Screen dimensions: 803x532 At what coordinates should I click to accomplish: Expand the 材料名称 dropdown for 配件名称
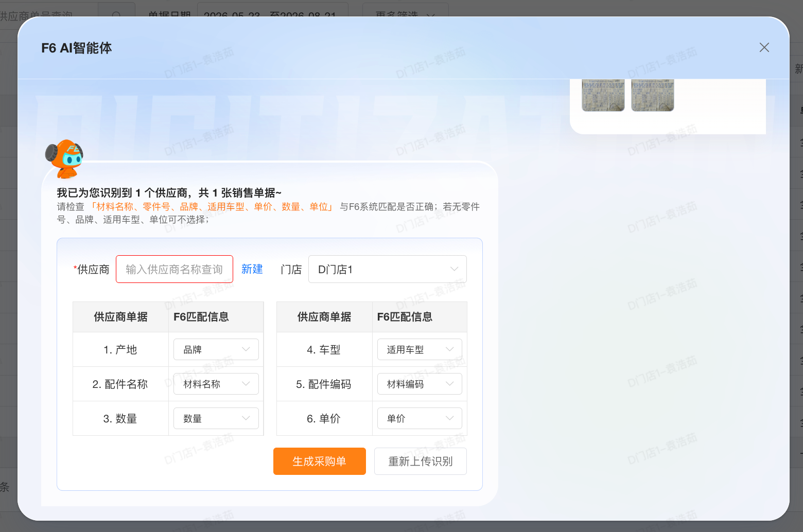point(216,384)
